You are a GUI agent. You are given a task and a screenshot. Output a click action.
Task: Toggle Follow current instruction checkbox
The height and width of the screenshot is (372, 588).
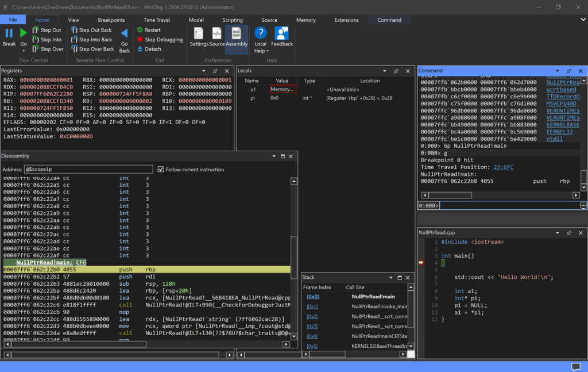(x=161, y=170)
